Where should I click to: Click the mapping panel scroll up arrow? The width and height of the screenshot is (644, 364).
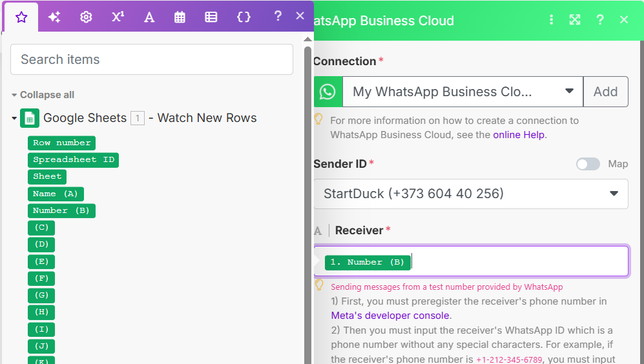[307, 39]
